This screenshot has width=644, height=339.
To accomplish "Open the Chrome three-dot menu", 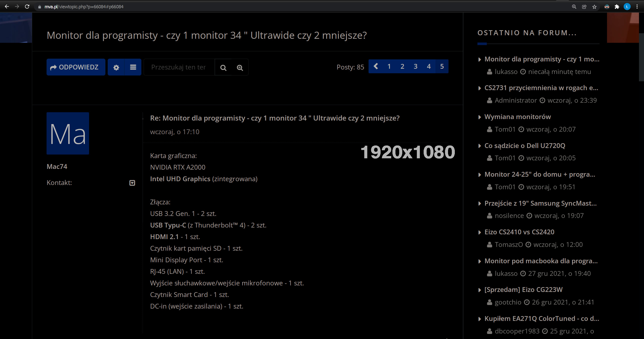I will [637, 7].
